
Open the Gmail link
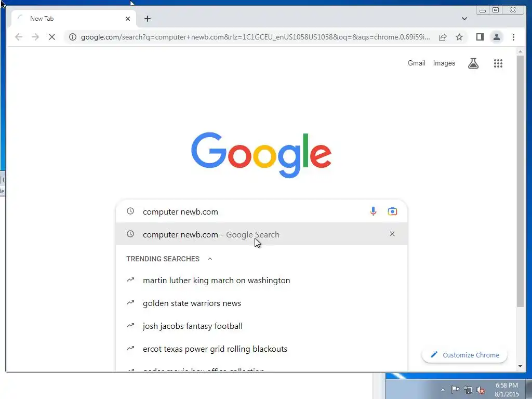coord(416,63)
